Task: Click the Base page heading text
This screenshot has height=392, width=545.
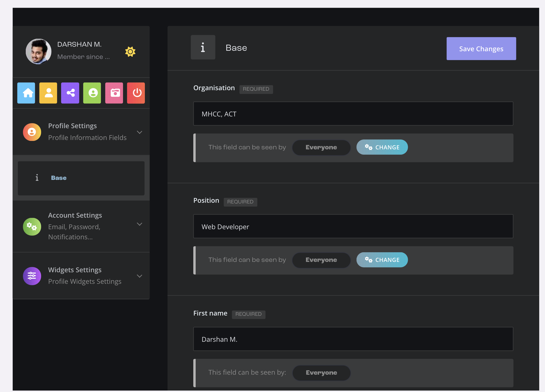Action: pos(236,48)
